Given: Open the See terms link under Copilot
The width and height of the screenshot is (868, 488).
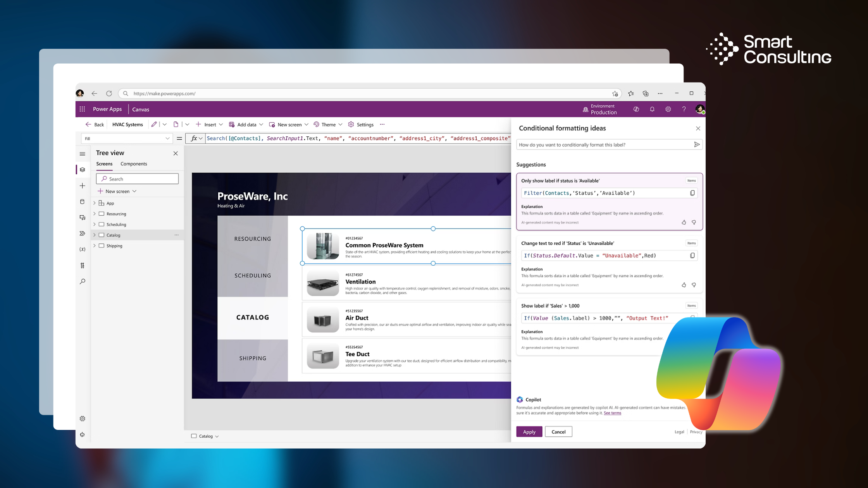Looking at the screenshot, I should point(612,413).
